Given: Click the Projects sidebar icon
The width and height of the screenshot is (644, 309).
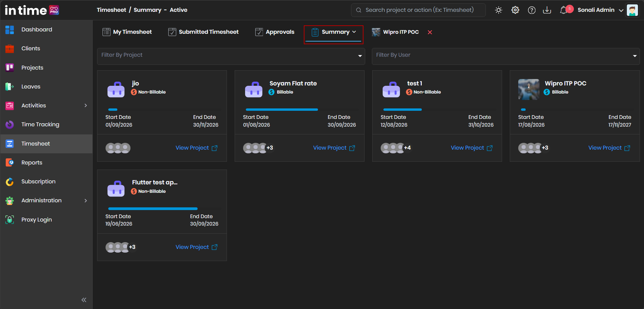Looking at the screenshot, I should tap(10, 68).
